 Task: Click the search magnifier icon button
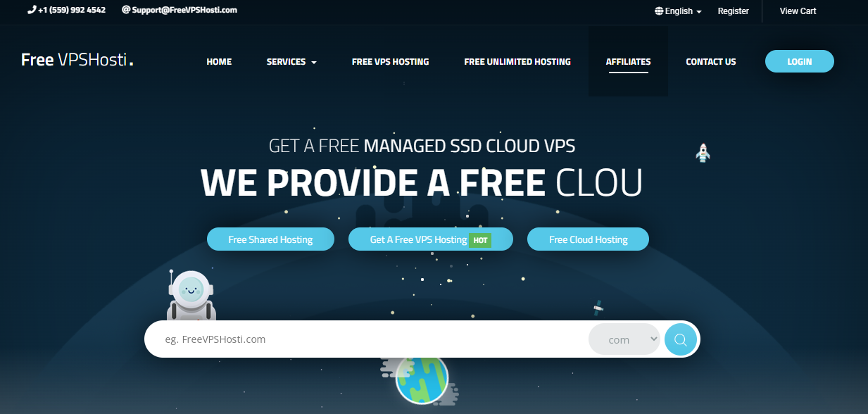pos(680,340)
